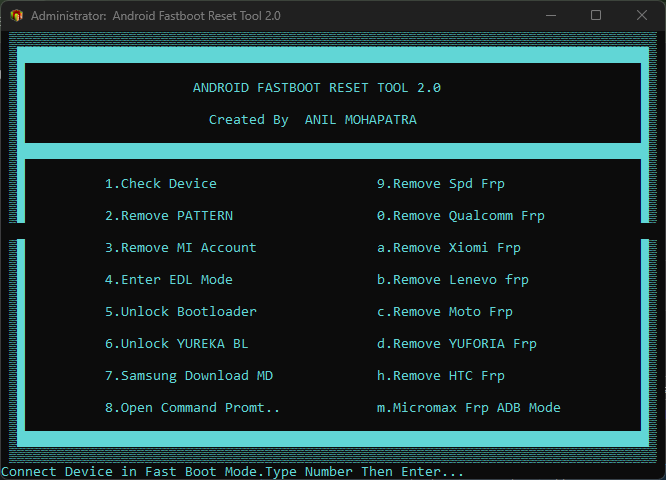Minimize the Android Fastboot Reset Tool window
The image size is (666, 480).
point(551,16)
